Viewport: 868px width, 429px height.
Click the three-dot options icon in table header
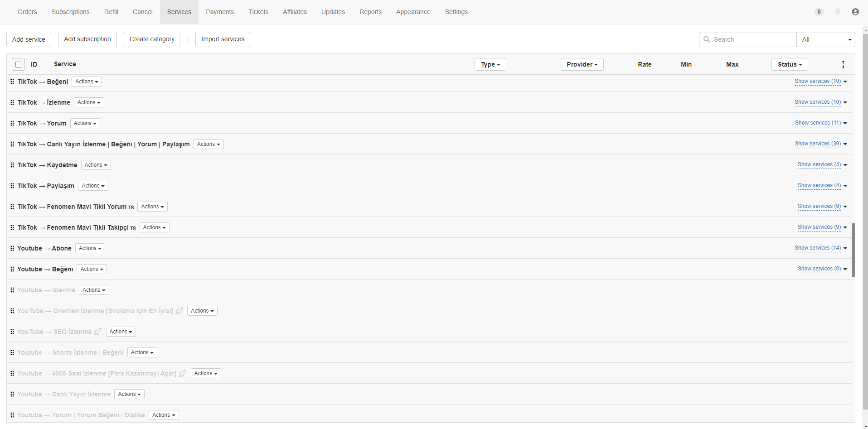point(843,64)
